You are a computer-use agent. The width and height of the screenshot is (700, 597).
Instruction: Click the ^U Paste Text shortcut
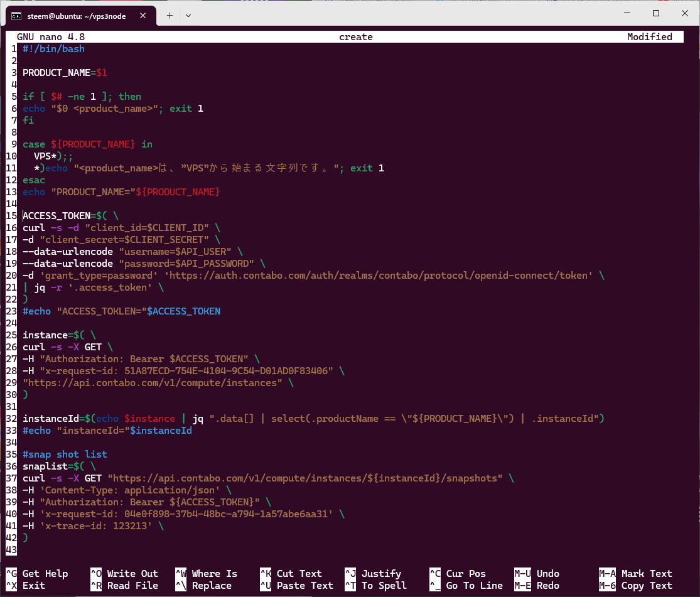pyautogui.click(x=296, y=586)
